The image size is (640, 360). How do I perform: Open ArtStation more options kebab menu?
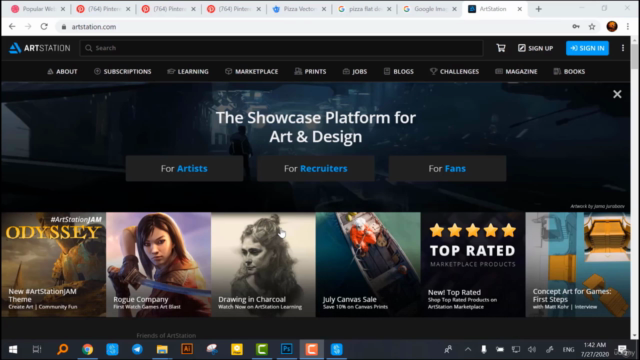(x=623, y=48)
